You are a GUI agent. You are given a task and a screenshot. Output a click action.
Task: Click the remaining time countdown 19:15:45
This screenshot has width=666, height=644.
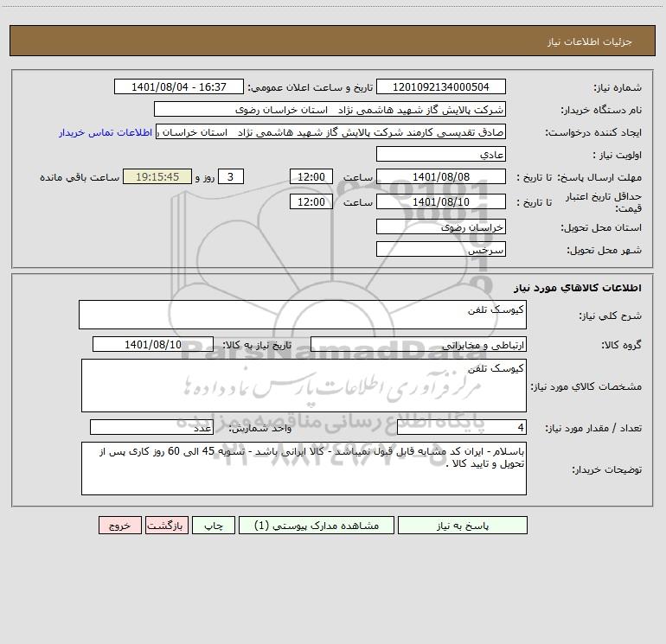coord(157,176)
